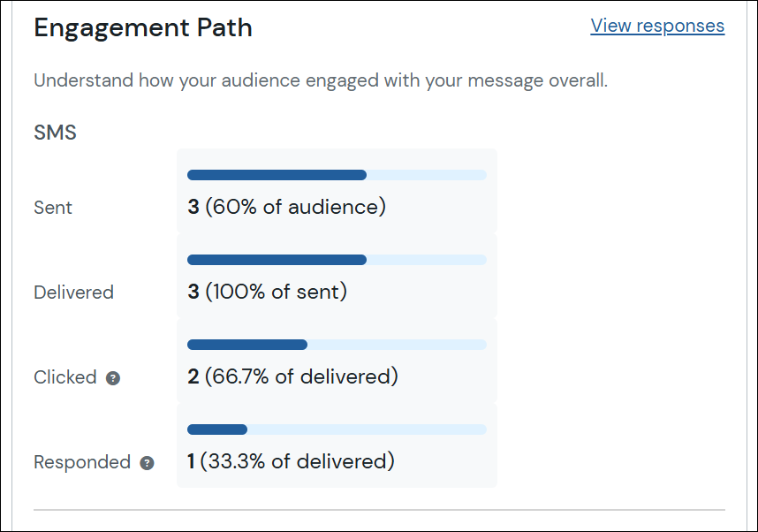The height and width of the screenshot is (532, 758).
Task: Select the Responded progress bar
Action: point(336,429)
